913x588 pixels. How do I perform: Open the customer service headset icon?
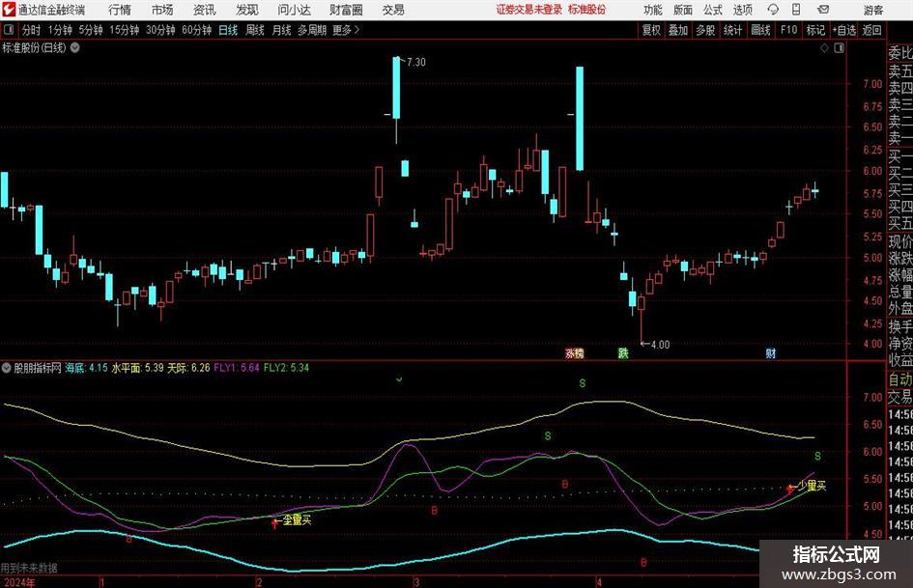[x=773, y=10]
